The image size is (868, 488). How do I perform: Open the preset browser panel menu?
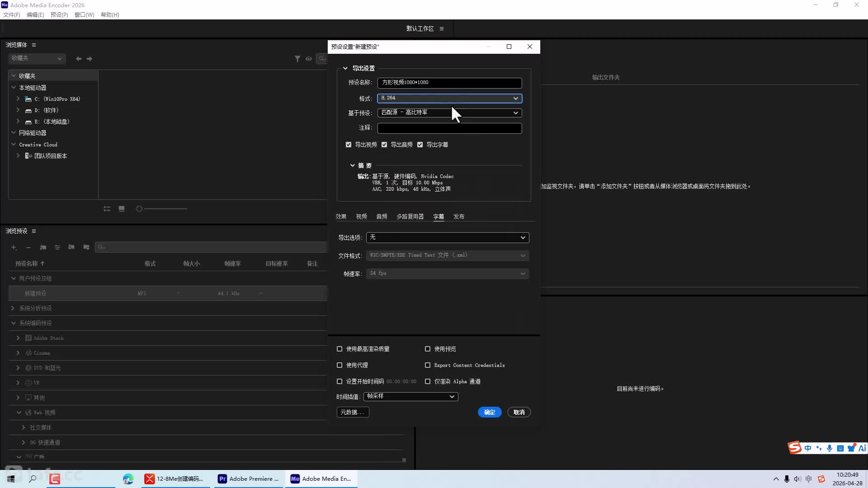[x=34, y=231]
